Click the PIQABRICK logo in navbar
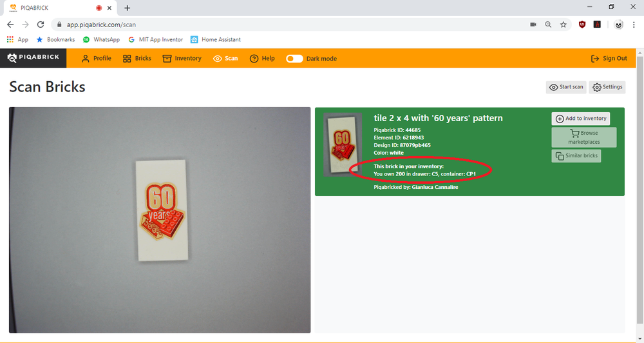This screenshot has height=343, width=644. 33,58
